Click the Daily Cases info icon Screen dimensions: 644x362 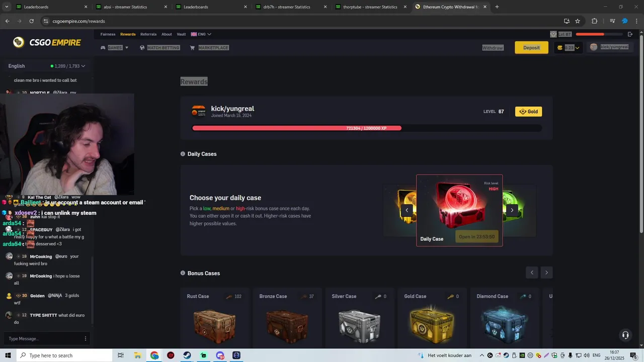click(183, 154)
